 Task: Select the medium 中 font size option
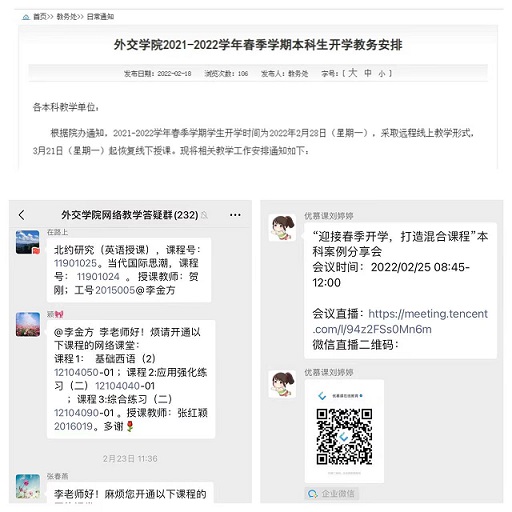click(368, 73)
